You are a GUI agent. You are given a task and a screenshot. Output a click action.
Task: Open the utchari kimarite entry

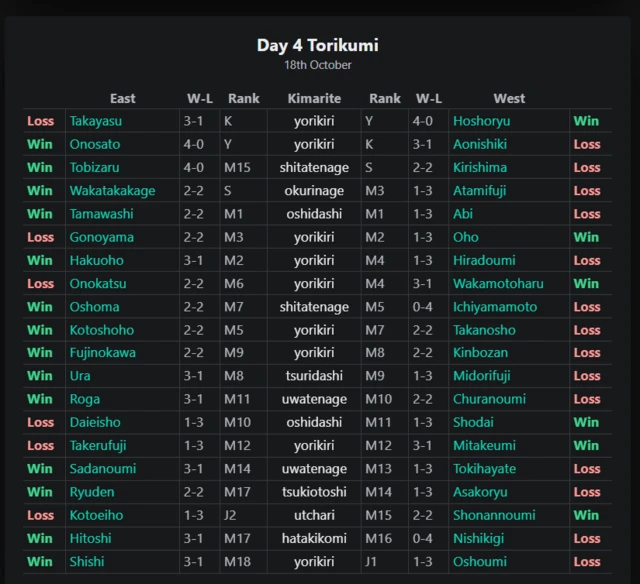click(314, 515)
